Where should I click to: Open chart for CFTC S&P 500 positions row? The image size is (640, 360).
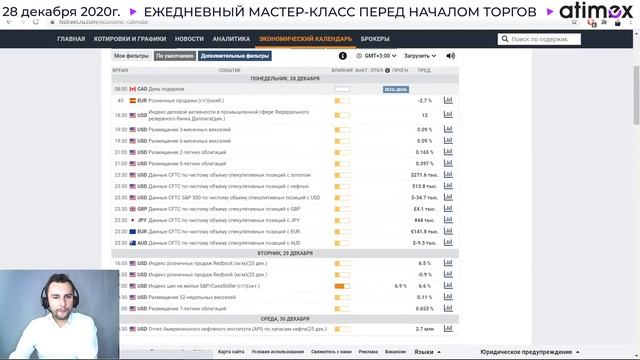(x=448, y=197)
